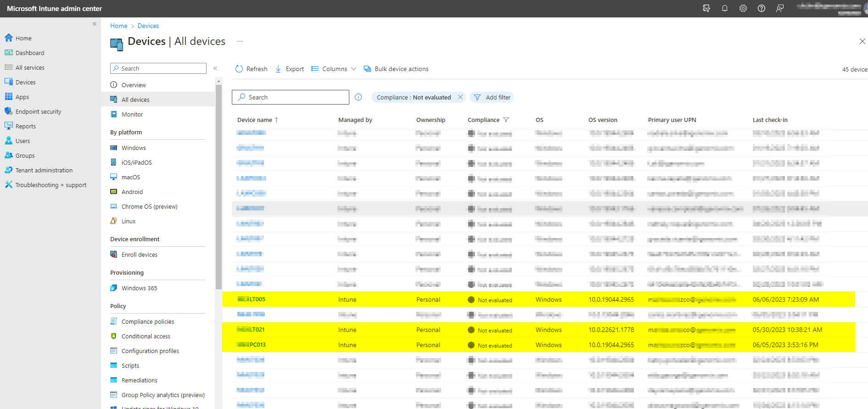Viewport: 868px width, 409px height.
Task: Remove Compliance Not evaluated filter
Action: [460, 97]
